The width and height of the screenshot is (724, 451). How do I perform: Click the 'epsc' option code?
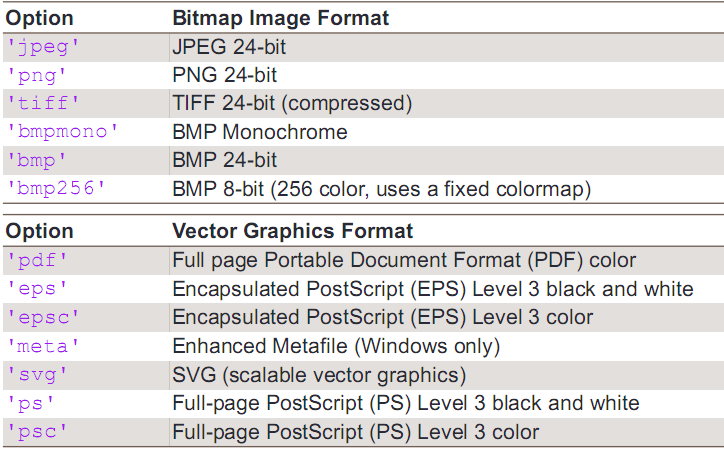pos(42,318)
